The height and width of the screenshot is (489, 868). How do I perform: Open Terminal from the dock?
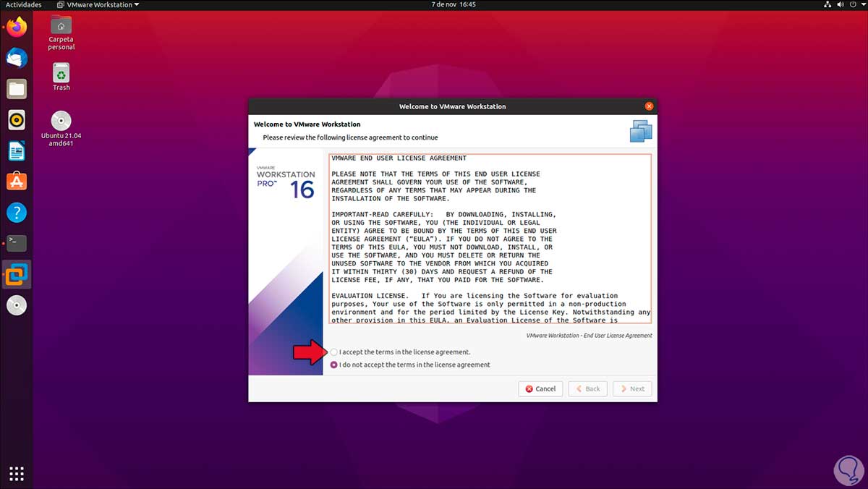tap(17, 243)
